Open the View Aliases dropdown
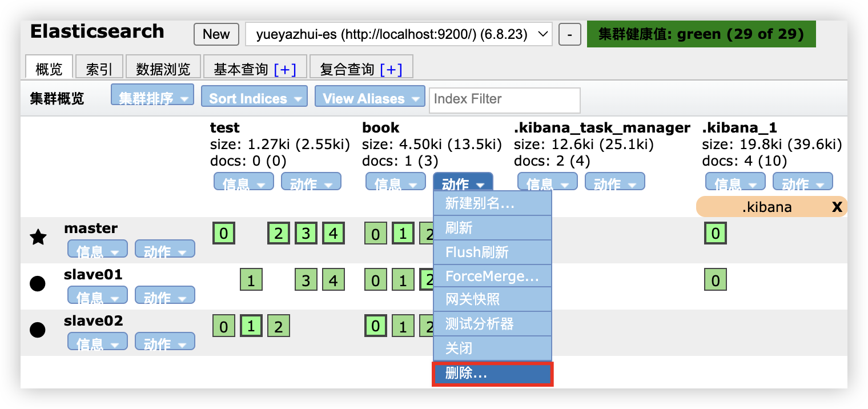This screenshot has height=409, width=868. pos(369,96)
